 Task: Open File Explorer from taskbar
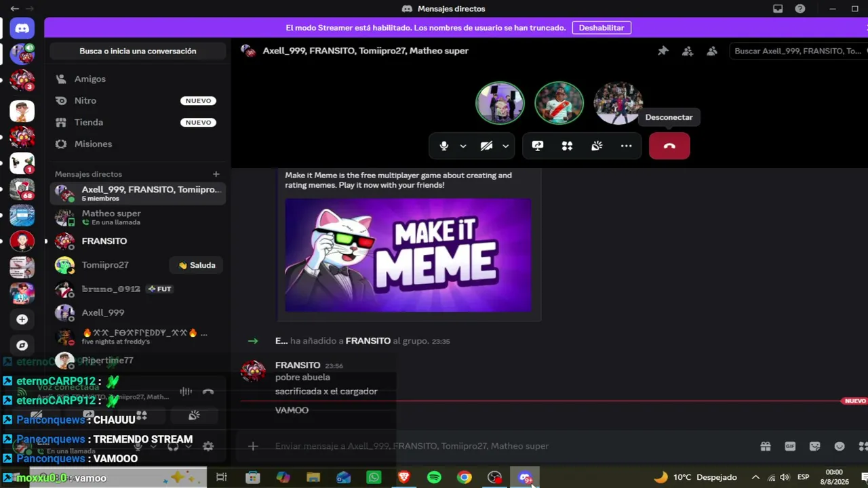313,477
